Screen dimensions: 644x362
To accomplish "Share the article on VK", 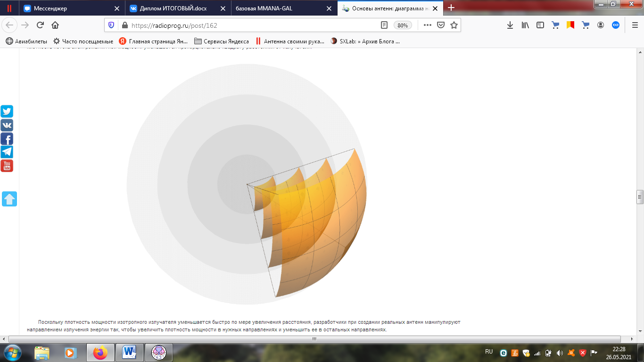I will [7, 125].
